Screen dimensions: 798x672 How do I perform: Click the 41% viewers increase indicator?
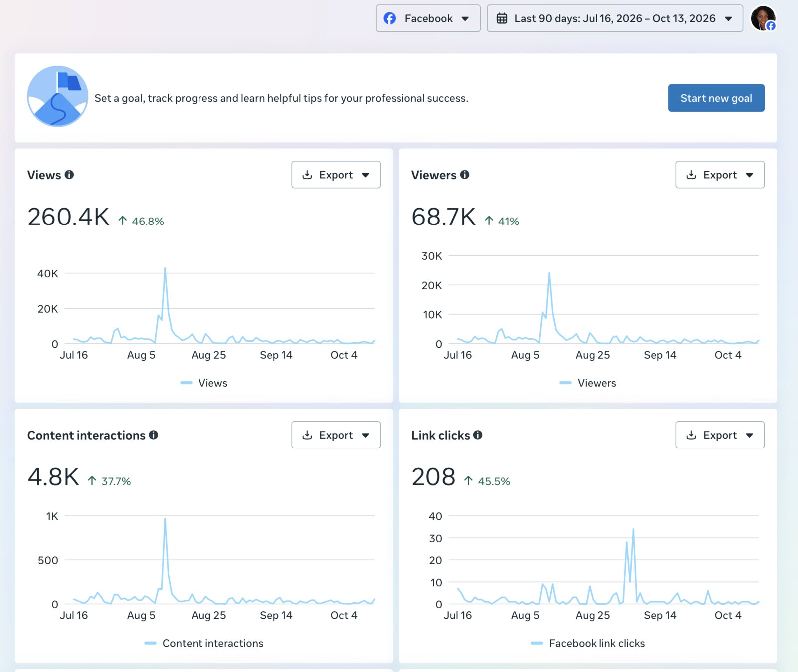[502, 221]
